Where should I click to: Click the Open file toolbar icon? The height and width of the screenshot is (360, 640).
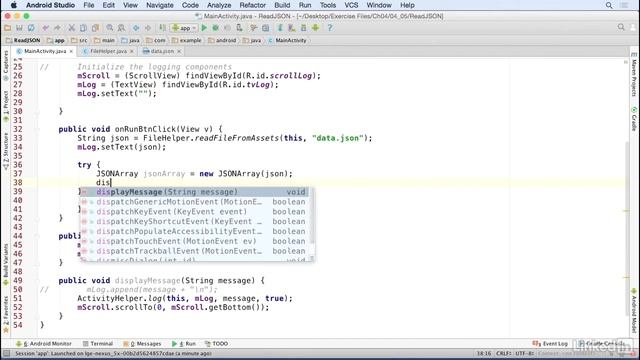coord(7,28)
